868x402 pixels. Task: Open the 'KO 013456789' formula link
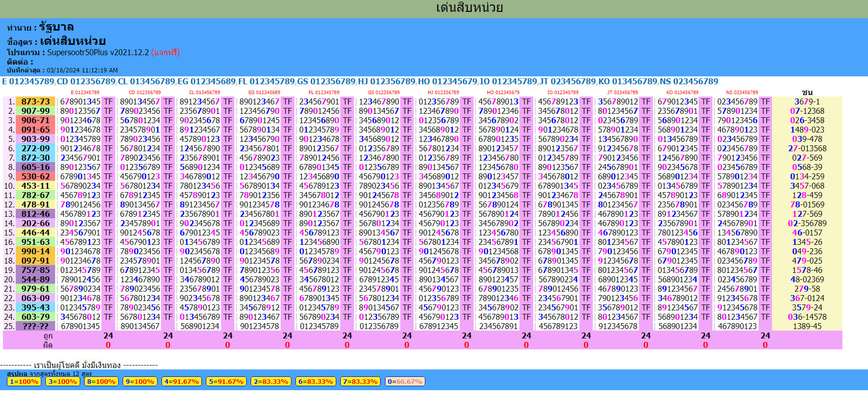click(628, 81)
